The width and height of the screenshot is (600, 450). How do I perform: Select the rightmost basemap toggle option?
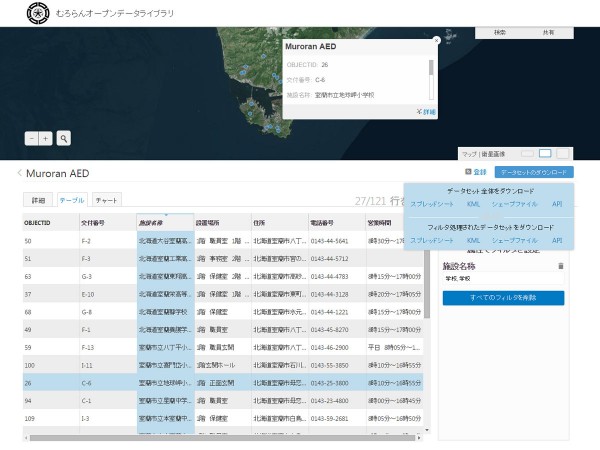click(562, 153)
